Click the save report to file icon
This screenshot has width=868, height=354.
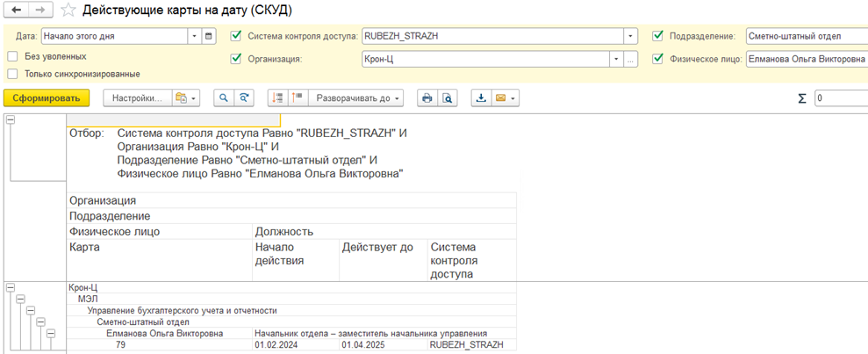[481, 98]
